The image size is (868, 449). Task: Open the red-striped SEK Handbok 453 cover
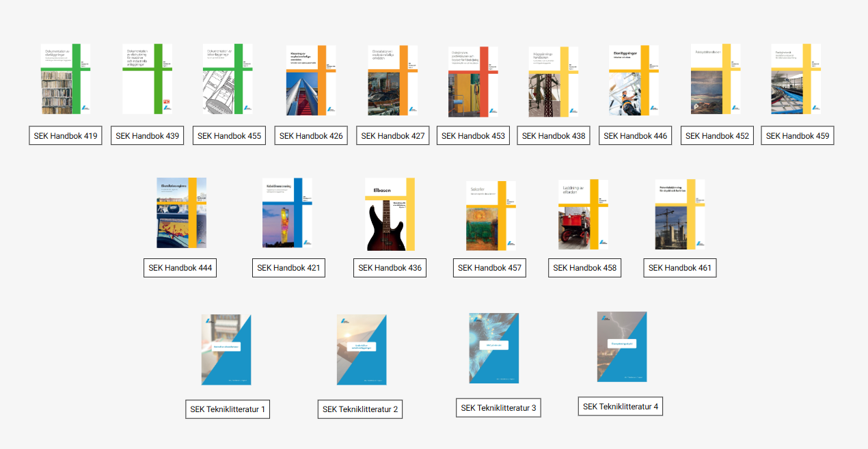pos(473,81)
